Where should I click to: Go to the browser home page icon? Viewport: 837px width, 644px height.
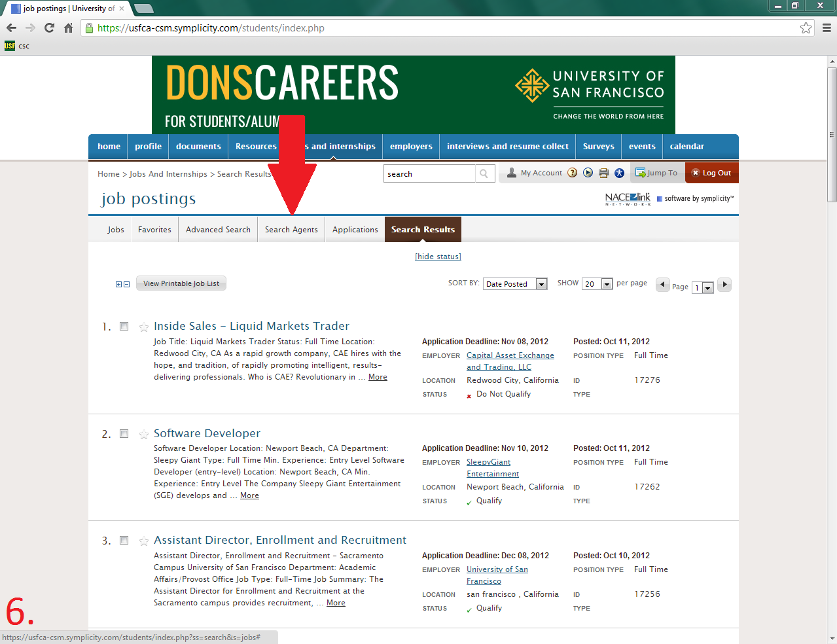pyautogui.click(x=68, y=27)
